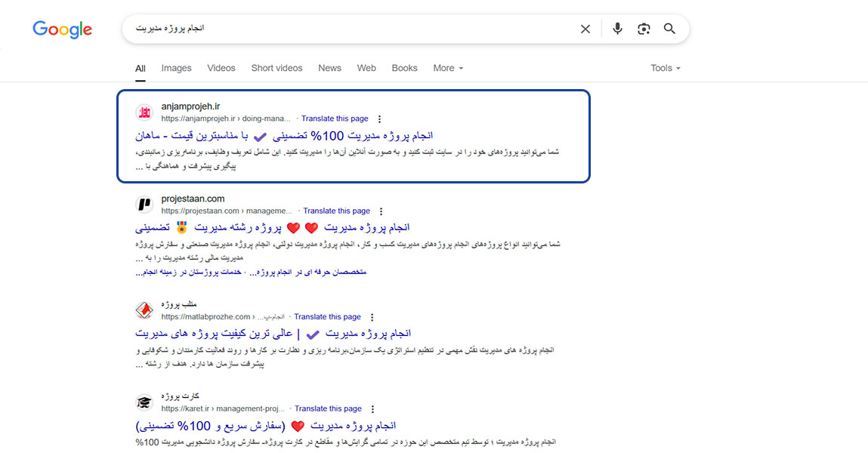Open Google Lens image search icon
The height and width of the screenshot is (453, 868).
(x=643, y=29)
